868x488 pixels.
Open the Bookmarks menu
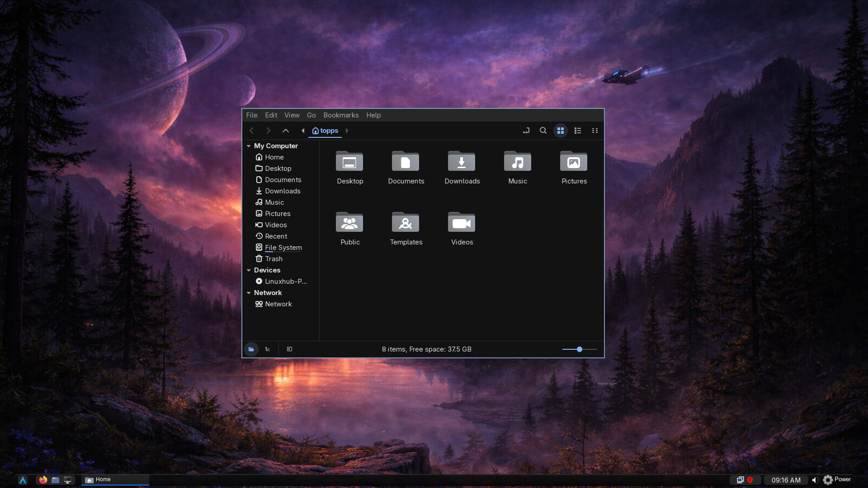click(340, 115)
